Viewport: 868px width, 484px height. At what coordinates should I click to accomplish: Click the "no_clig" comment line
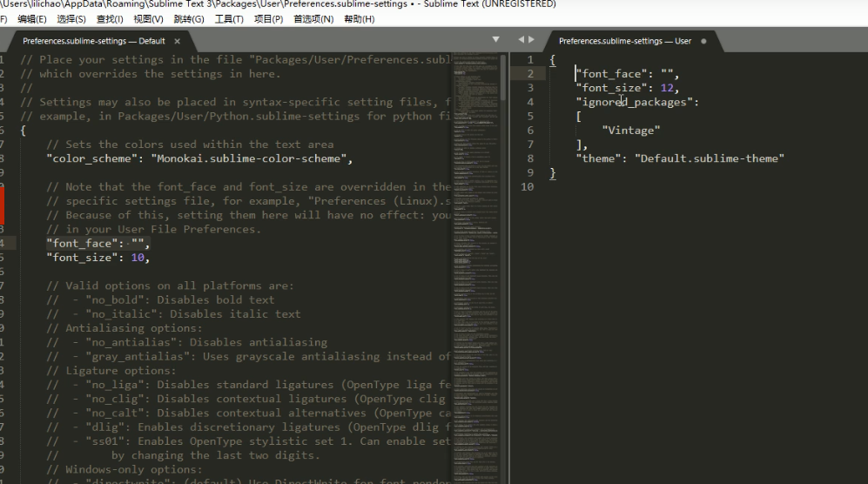click(246, 399)
